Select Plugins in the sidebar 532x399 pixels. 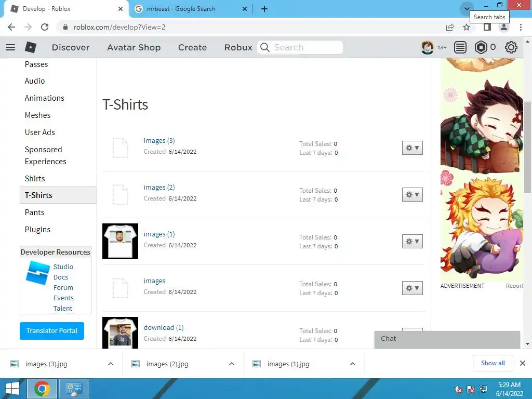point(37,229)
